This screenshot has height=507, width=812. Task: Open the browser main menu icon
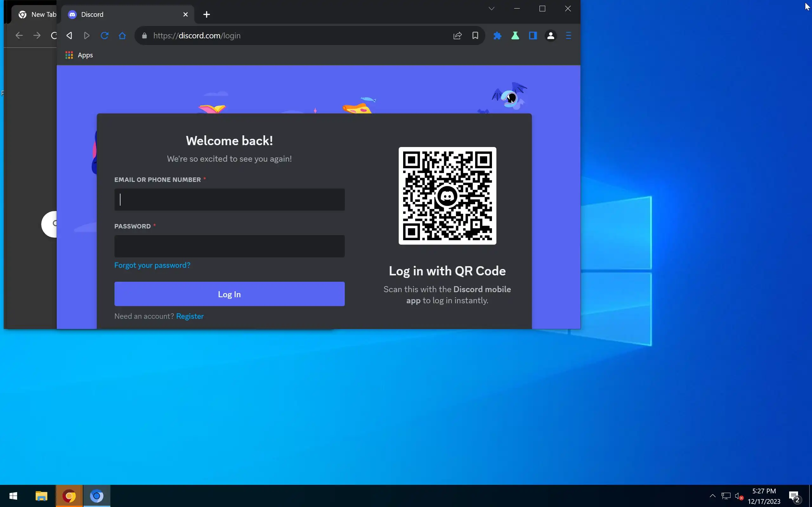(568, 35)
